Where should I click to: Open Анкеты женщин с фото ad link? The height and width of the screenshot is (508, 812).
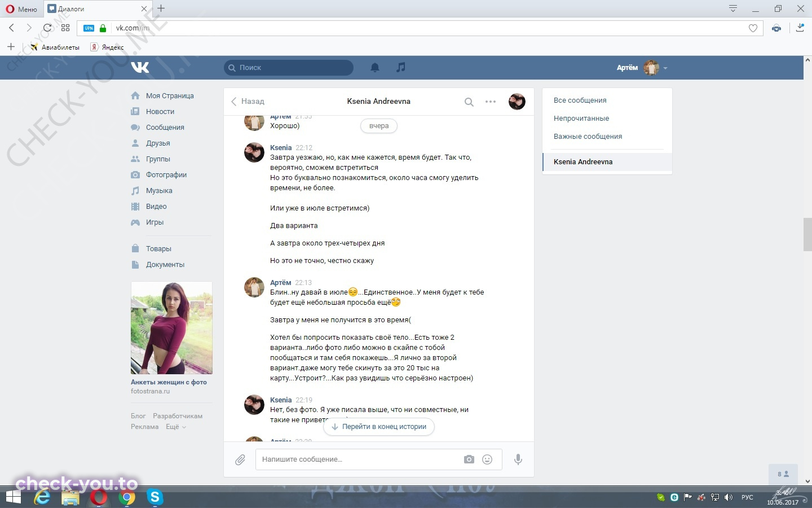click(x=169, y=382)
